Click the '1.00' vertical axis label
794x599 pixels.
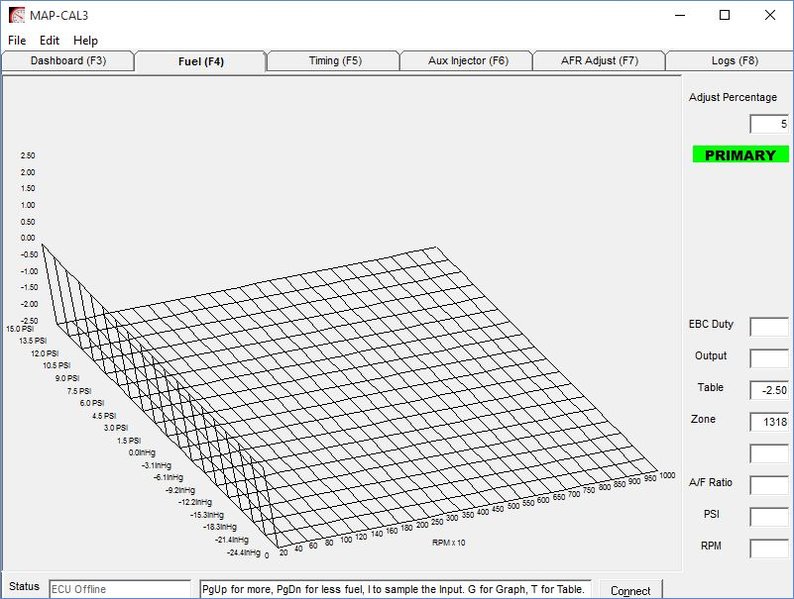28,205
